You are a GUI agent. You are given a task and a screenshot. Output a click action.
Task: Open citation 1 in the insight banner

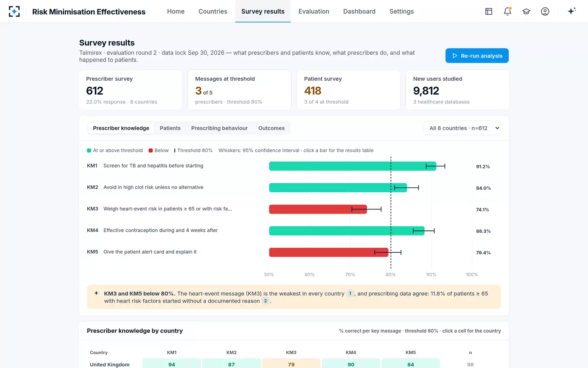(350, 293)
